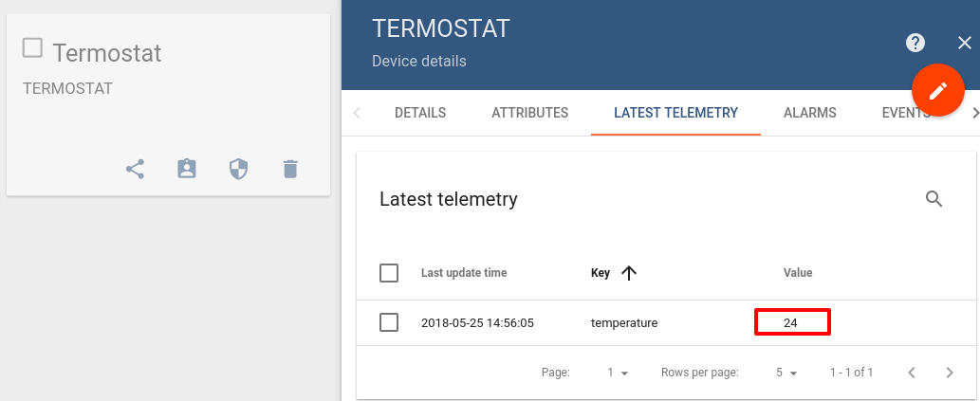Go to the previous page arrow

[912, 373]
